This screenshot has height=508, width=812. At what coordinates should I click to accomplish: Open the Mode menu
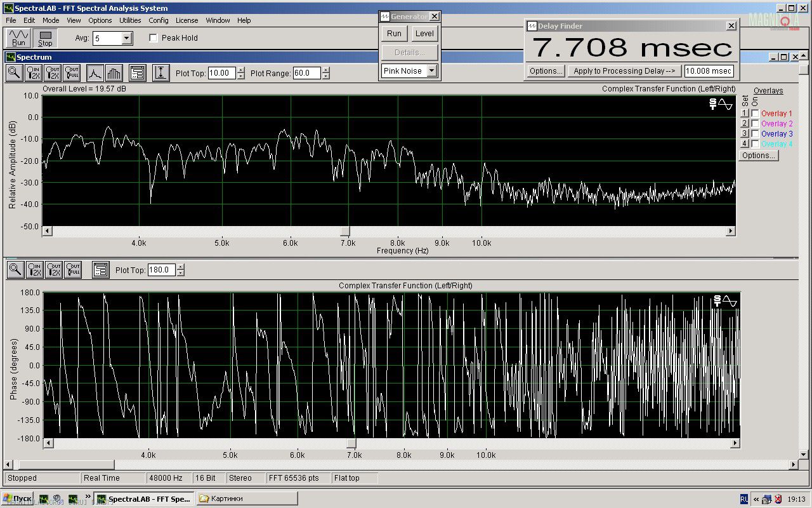click(51, 20)
